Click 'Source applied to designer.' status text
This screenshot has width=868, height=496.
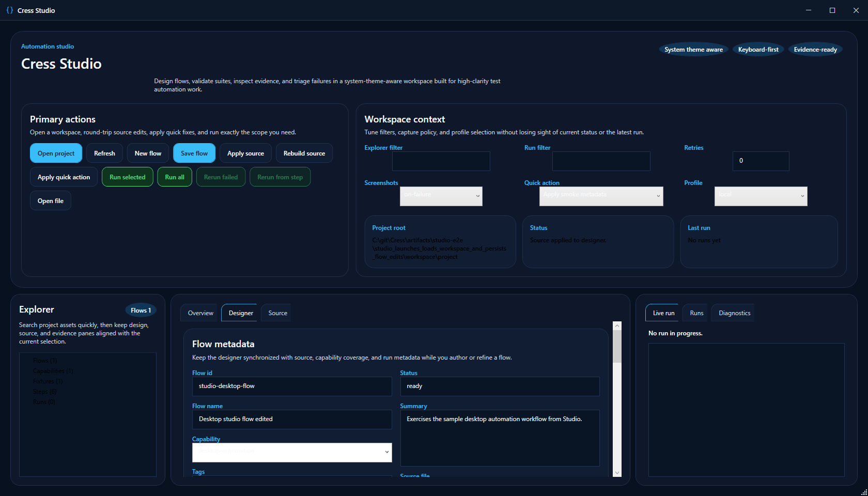(568, 240)
